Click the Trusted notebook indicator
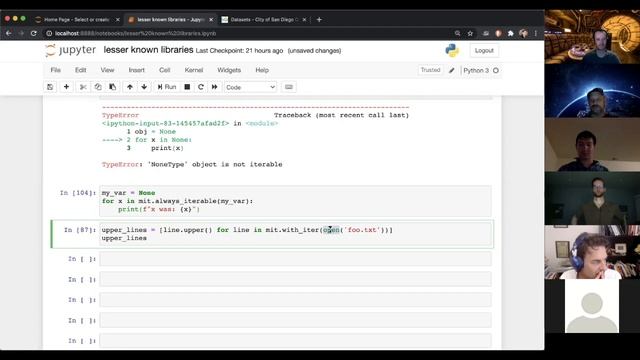Image resolution: width=640 pixels, height=360 pixels. point(430,70)
